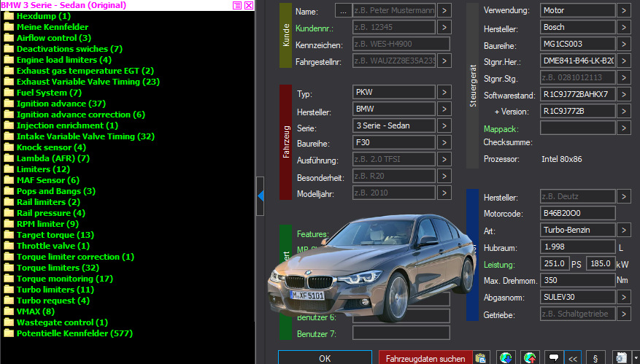Open Engine load limiters (4) folder

click(58, 60)
